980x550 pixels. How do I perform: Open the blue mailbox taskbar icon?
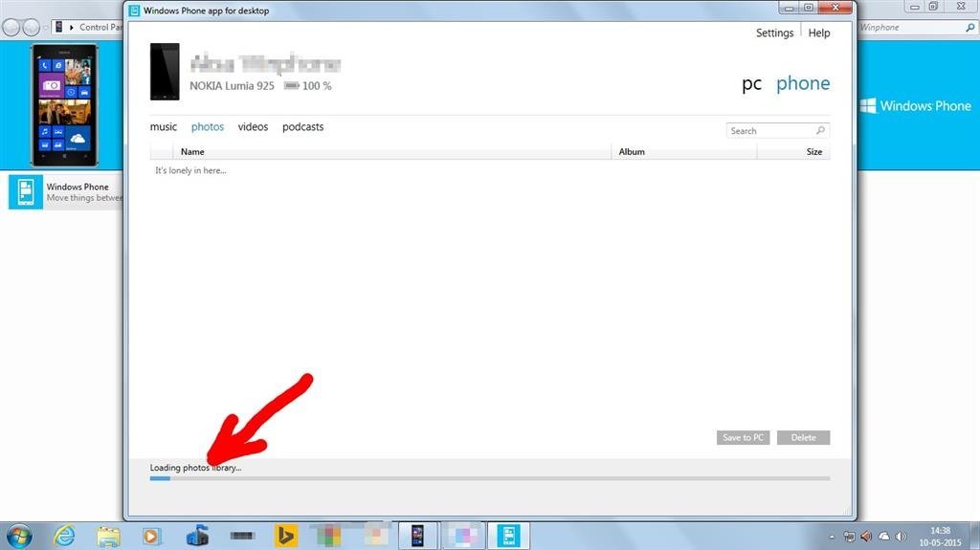(x=197, y=537)
